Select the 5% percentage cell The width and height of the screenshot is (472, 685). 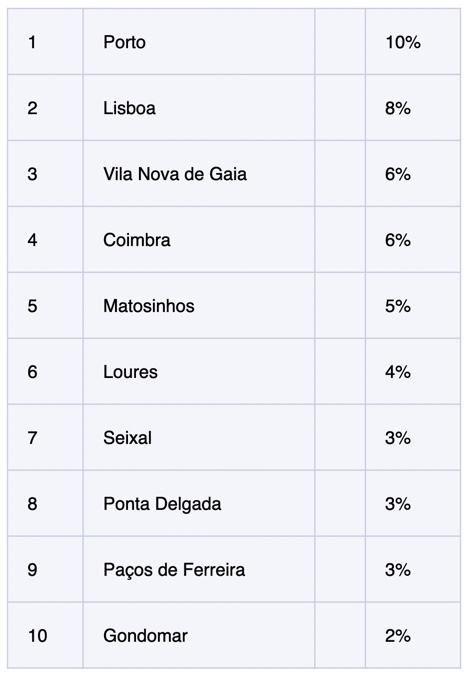tap(413, 306)
